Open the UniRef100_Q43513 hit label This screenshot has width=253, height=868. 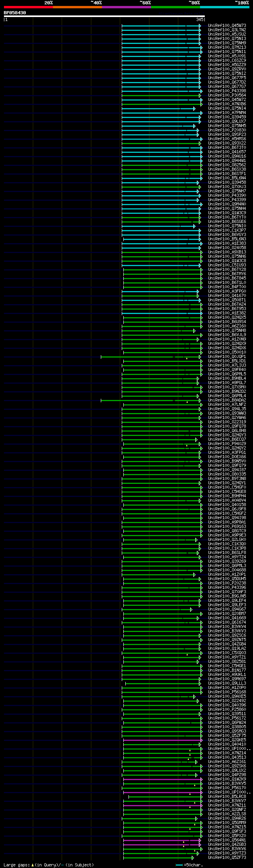(227, 758)
